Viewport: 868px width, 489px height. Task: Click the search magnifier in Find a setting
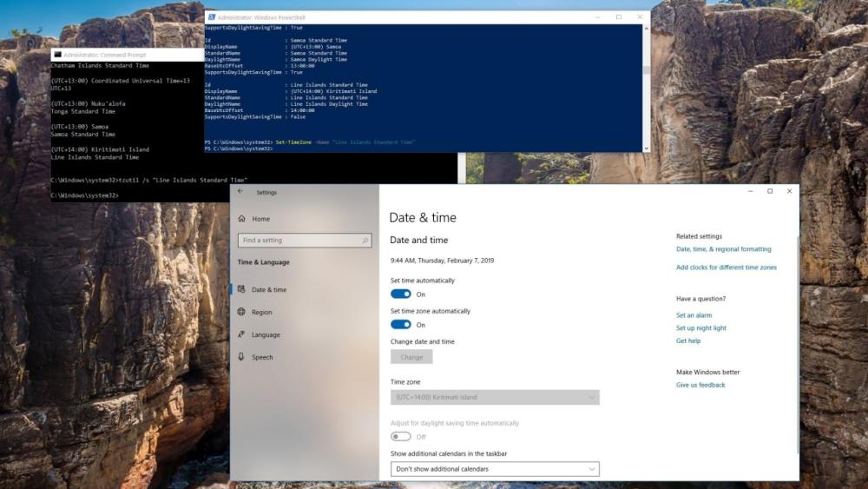click(365, 241)
